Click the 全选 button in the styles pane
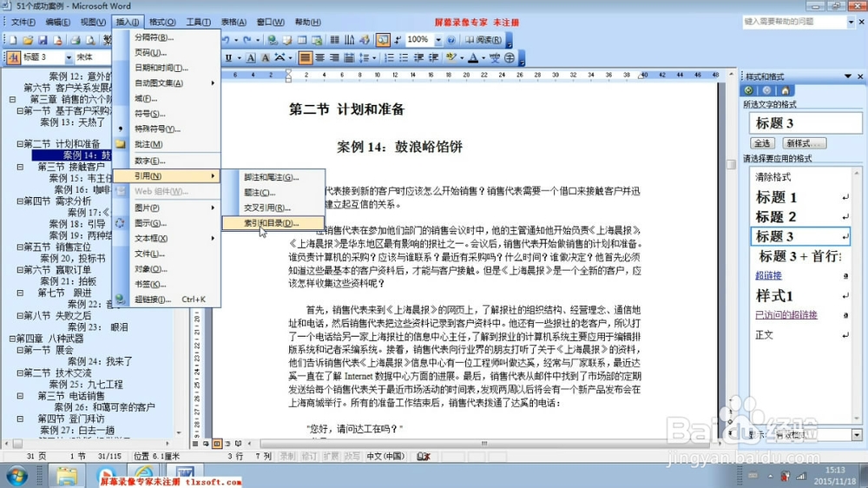The width and height of the screenshot is (868, 488). coord(762,143)
